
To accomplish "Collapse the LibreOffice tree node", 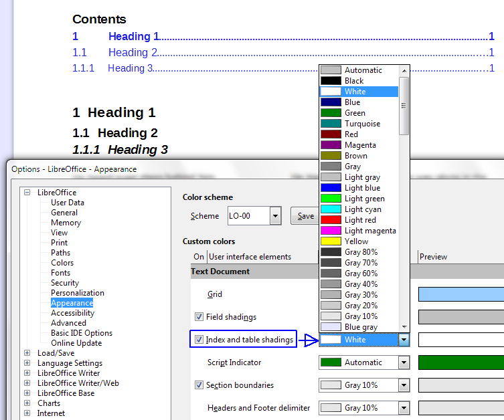I will [x=27, y=193].
